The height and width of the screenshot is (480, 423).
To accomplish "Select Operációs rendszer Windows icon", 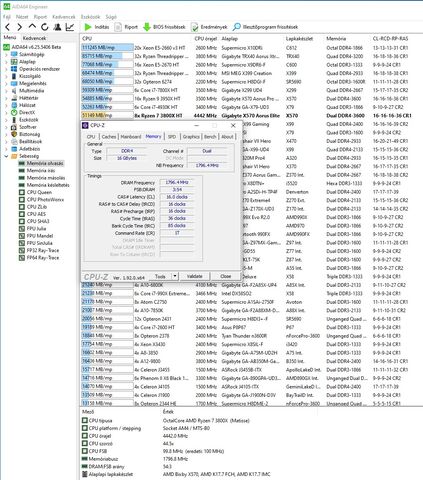I will coord(14,69).
